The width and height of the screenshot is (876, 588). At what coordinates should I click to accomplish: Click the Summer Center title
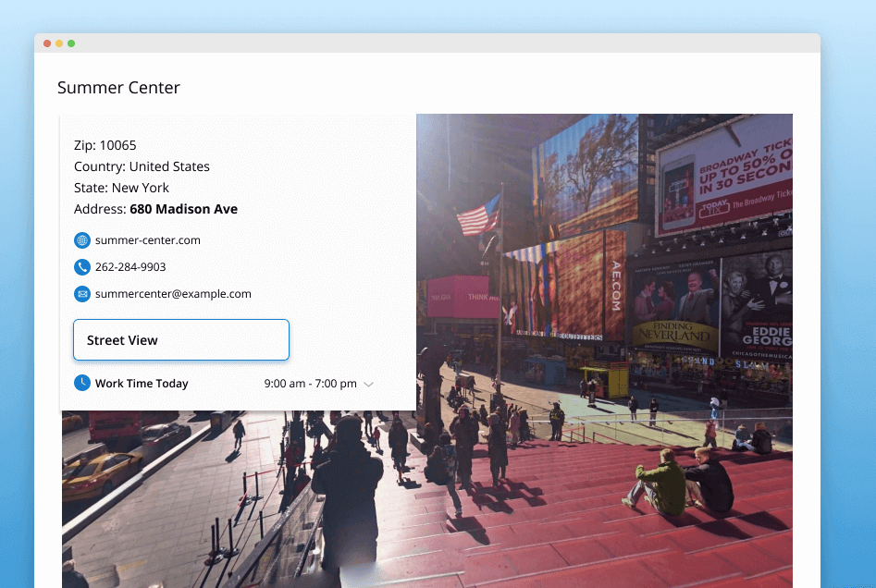coord(118,87)
